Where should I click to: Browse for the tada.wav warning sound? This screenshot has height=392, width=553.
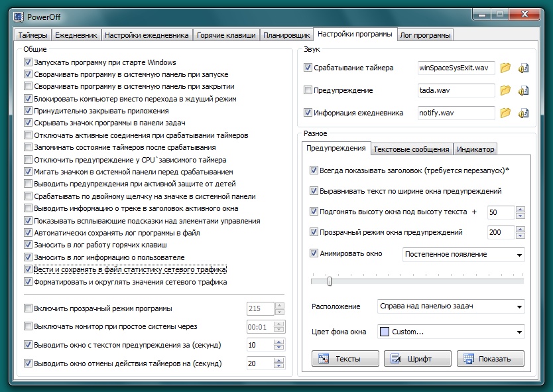point(505,90)
